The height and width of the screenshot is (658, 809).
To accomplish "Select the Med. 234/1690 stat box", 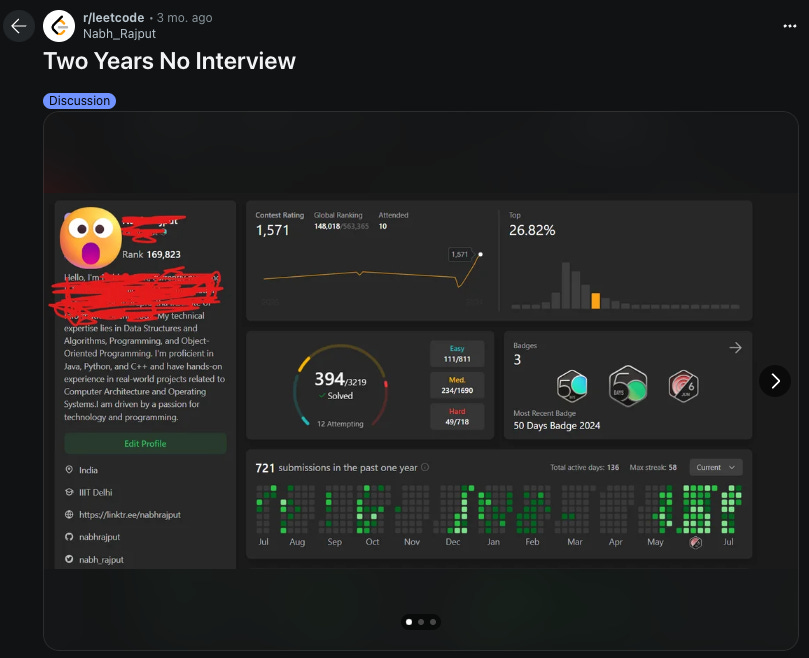I will pos(457,385).
